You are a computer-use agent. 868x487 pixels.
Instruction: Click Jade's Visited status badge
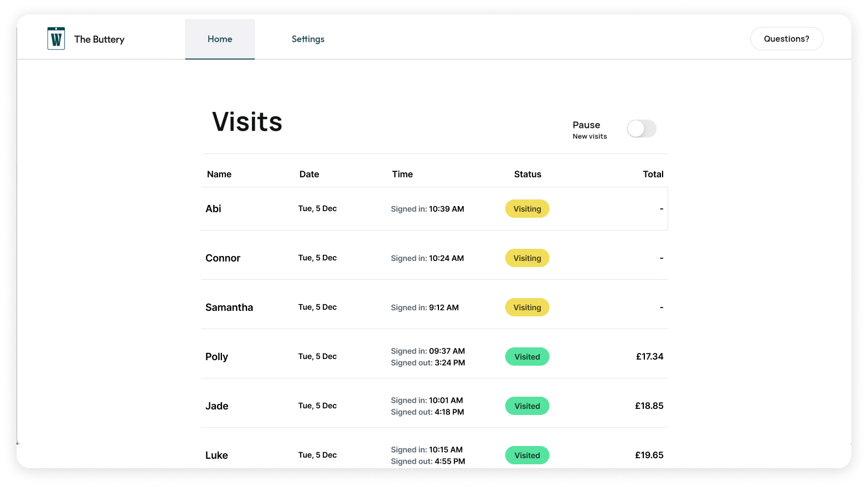click(x=527, y=406)
